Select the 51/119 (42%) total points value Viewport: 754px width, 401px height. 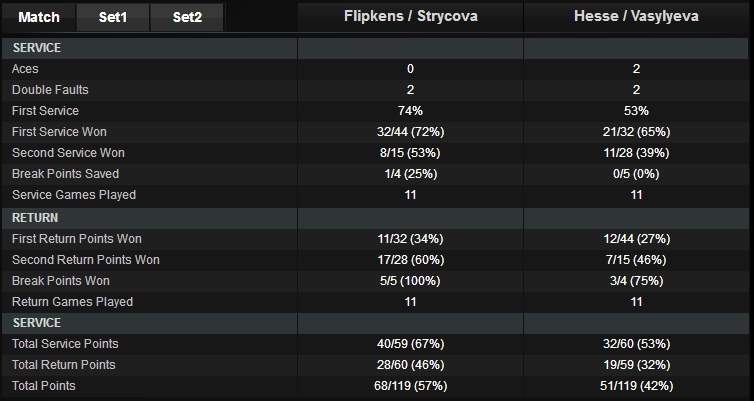pyautogui.click(x=637, y=386)
